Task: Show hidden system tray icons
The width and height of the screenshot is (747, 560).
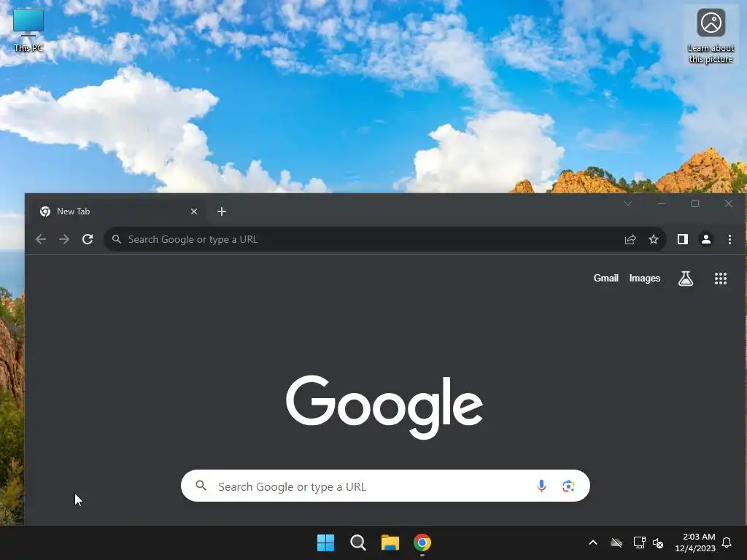Action: 593,542
